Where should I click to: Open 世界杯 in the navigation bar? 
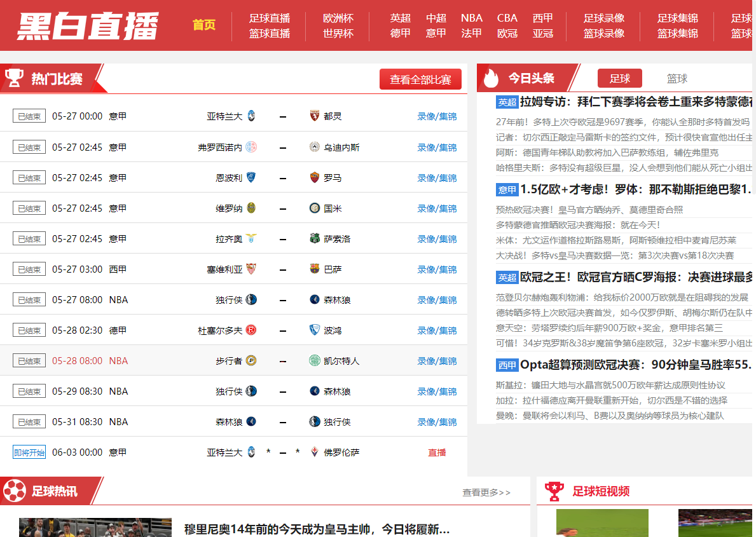[338, 33]
